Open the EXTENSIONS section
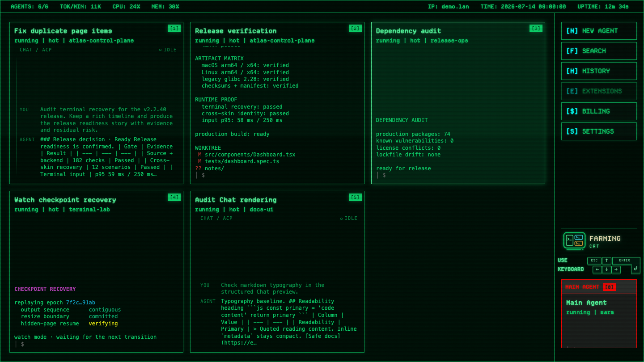The width and height of the screenshot is (644, 362). 599,91
